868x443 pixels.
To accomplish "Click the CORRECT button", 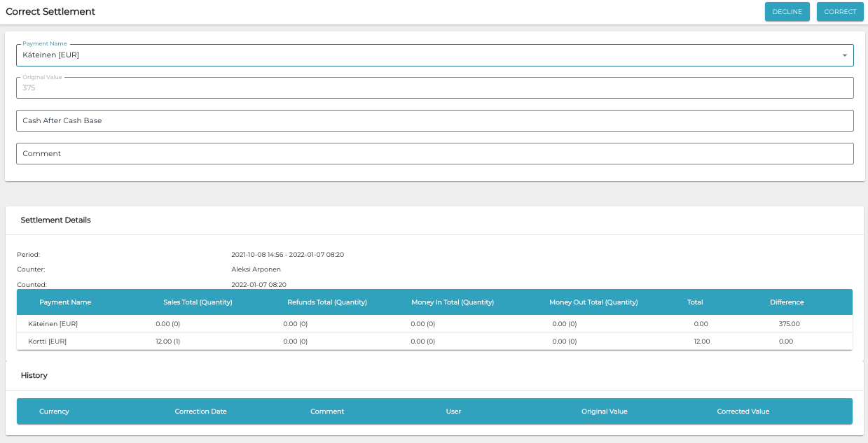I will tap(840, 12).
